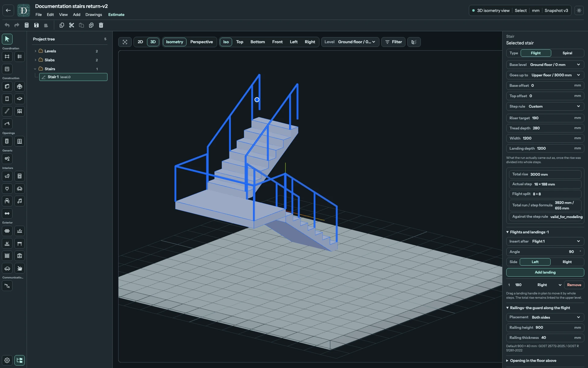Expand the Levels tree folder
This screenshot has width=588, height=368.
point(36,51)
